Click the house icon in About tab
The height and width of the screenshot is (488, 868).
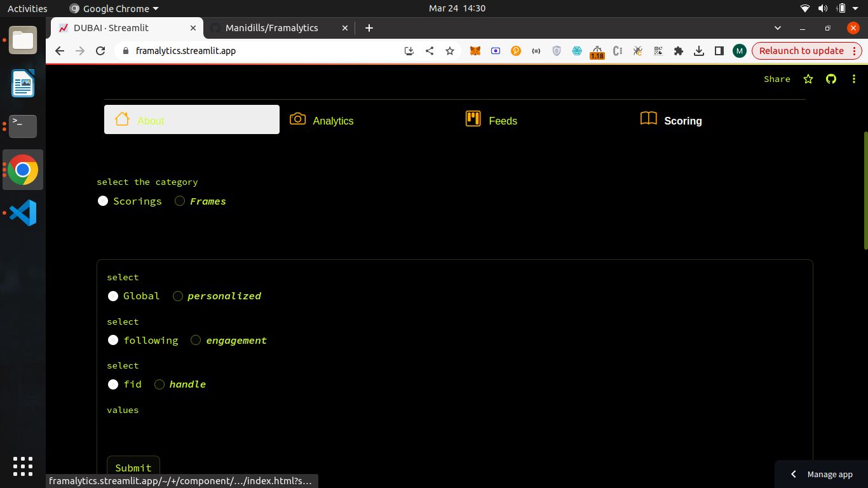[x=122, y=119]
